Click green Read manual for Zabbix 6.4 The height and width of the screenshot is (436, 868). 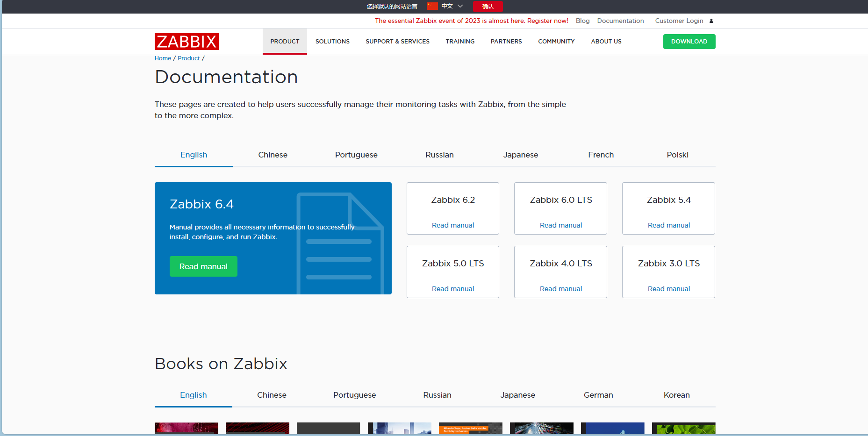[203, 266]
